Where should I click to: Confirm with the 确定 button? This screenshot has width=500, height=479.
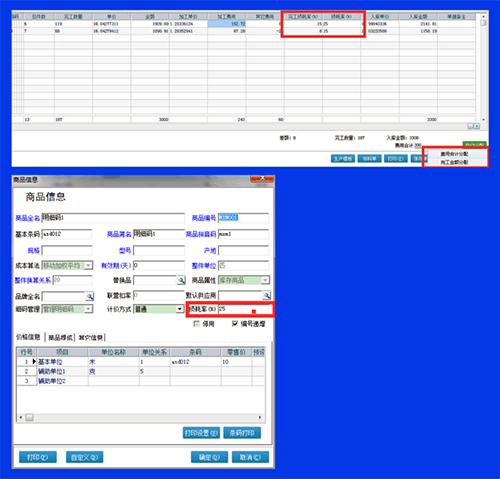(209, 457)
